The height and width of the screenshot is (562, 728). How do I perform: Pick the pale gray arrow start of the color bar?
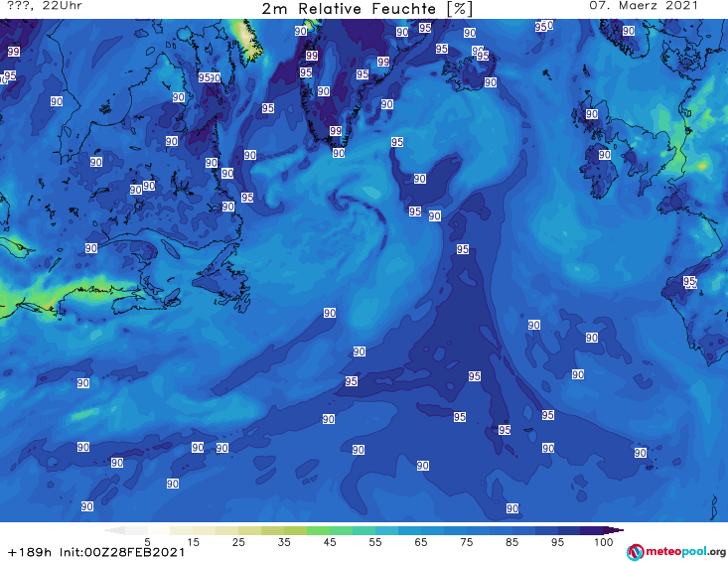(x=114, y=530)
